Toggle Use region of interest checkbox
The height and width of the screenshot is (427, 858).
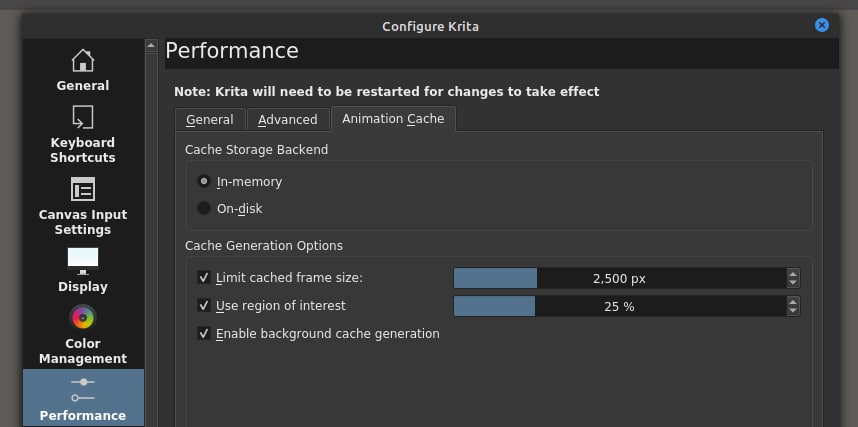point(204,305)
